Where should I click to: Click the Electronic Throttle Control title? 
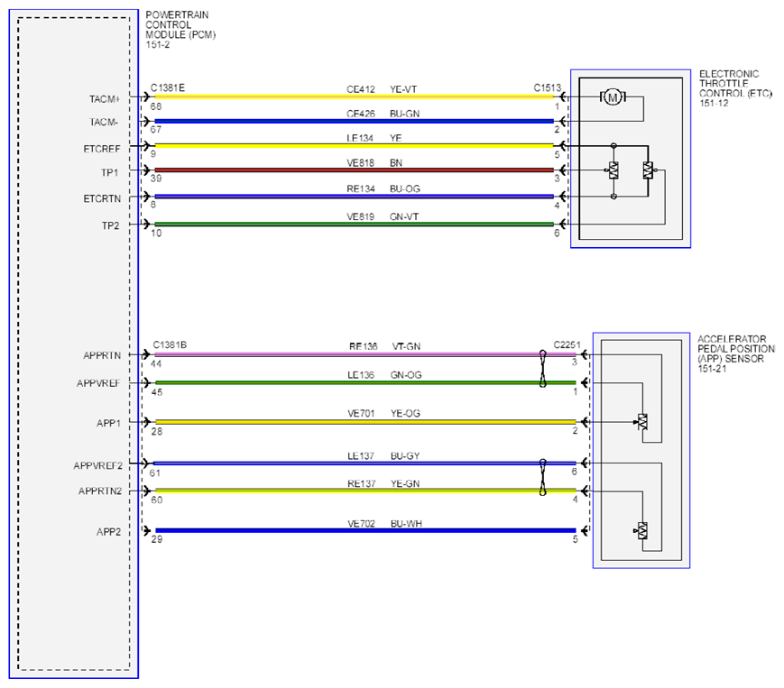(x=735, y=84)
